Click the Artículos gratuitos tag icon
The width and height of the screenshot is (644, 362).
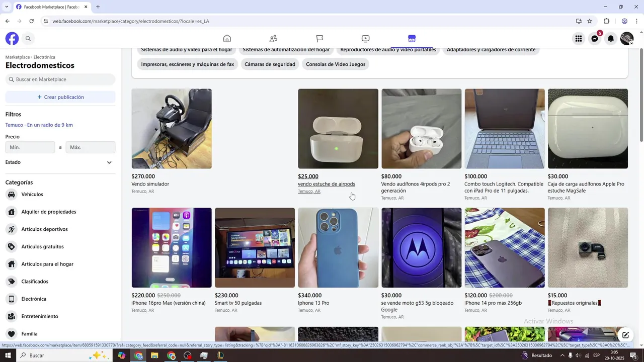[11, 247]
